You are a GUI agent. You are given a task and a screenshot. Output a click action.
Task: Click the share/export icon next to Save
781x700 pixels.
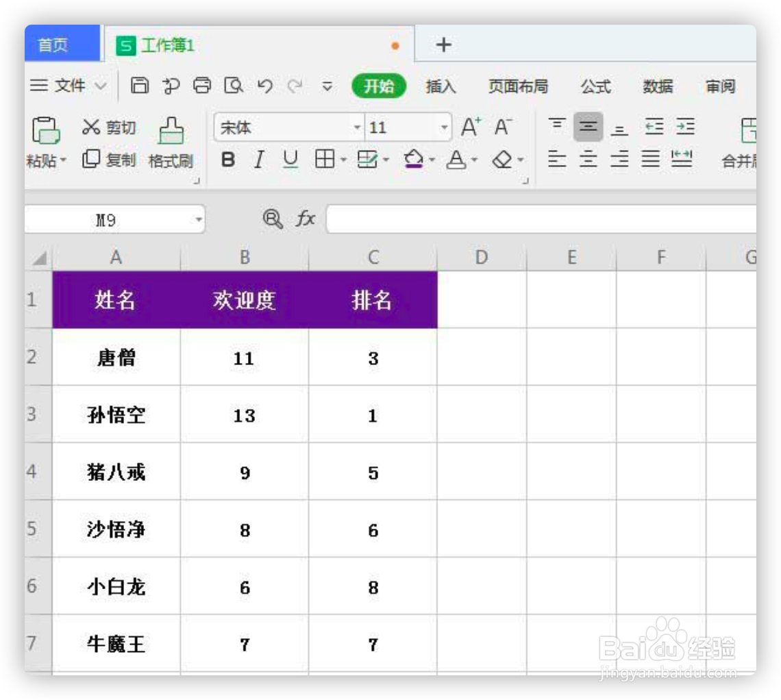(171, 86)
